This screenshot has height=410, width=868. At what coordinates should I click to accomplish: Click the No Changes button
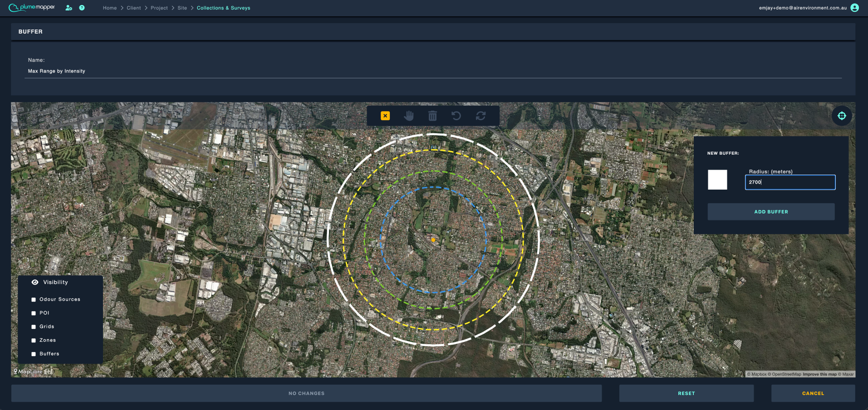(x=307, y=393)
